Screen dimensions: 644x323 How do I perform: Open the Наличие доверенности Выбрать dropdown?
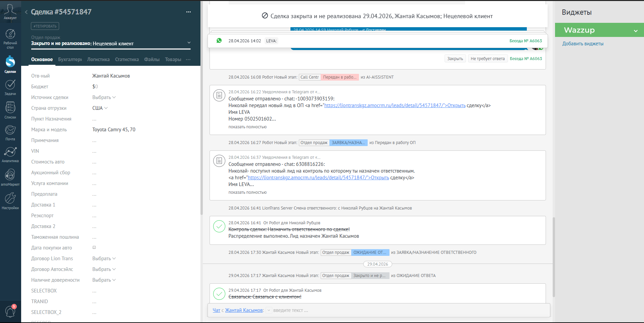click(x=104, y=280)
